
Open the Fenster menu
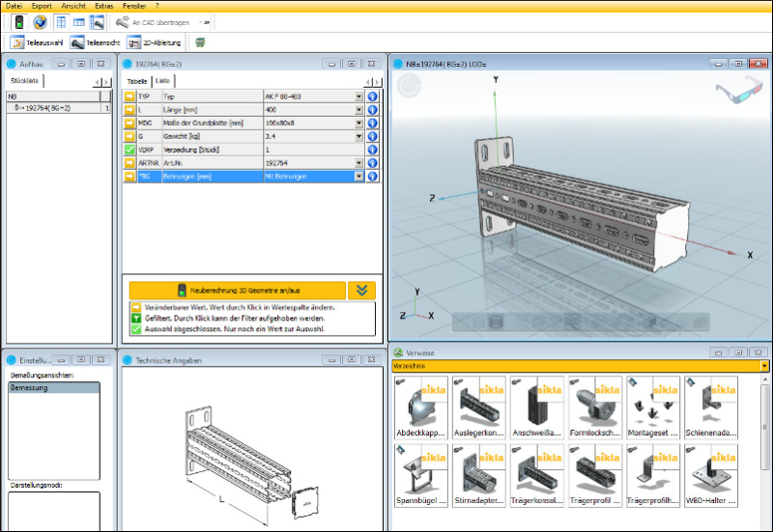(134, 6)
